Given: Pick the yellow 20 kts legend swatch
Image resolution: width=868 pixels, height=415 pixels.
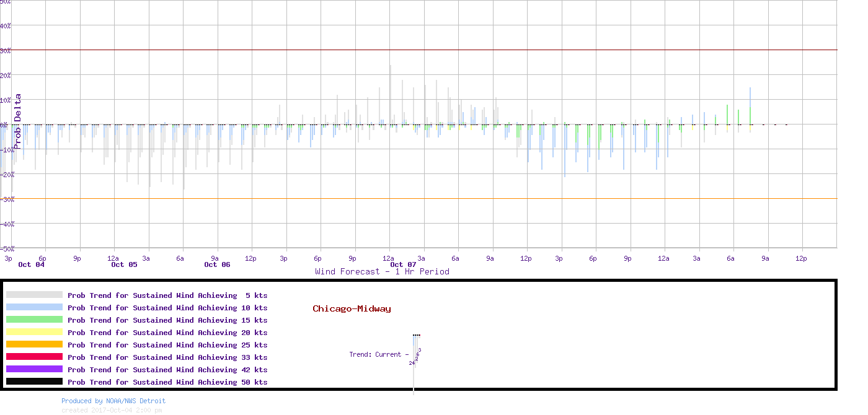Looking at the screenshot, I should [34, 332].
